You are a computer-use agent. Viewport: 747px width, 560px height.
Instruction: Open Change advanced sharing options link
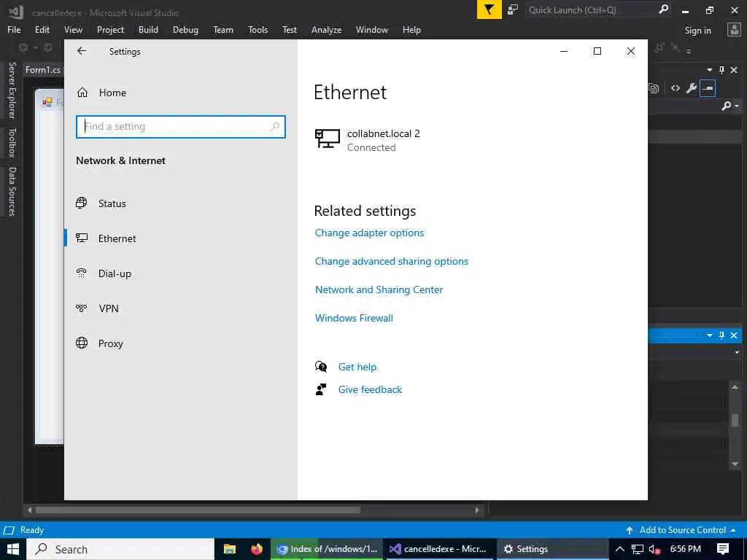tap(392, 261)
